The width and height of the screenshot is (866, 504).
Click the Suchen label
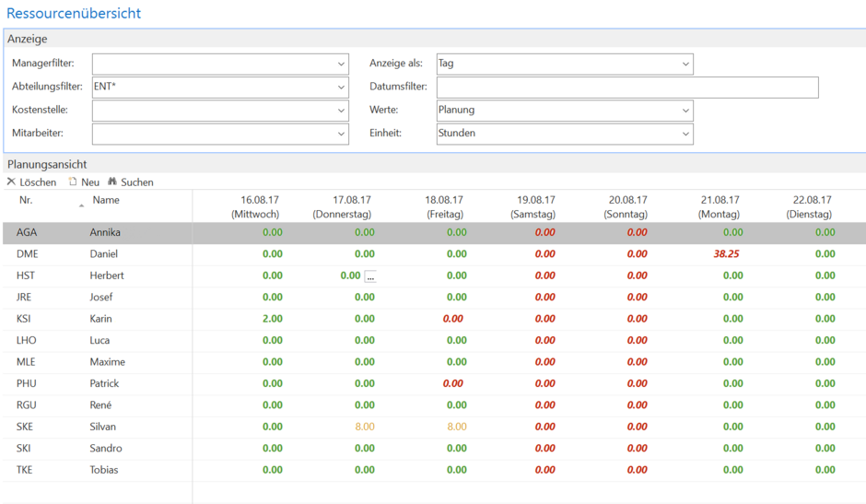pyautogui.click(x=137, y=182)
